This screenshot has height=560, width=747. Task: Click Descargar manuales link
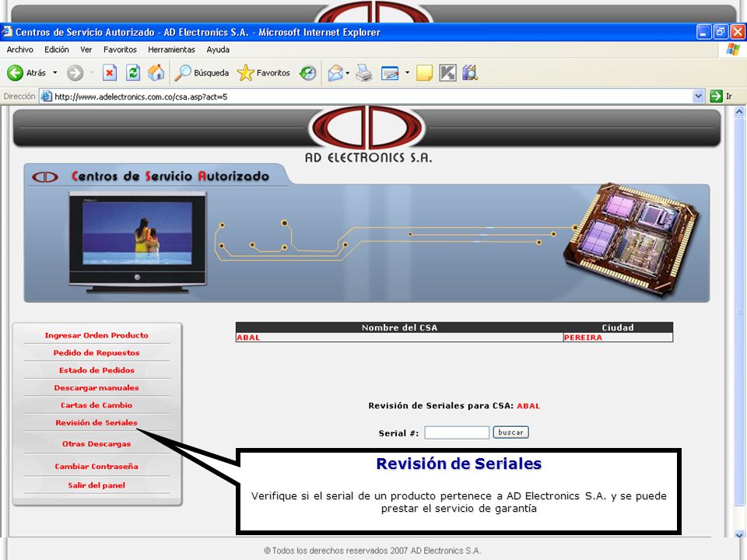coord(96,387)
